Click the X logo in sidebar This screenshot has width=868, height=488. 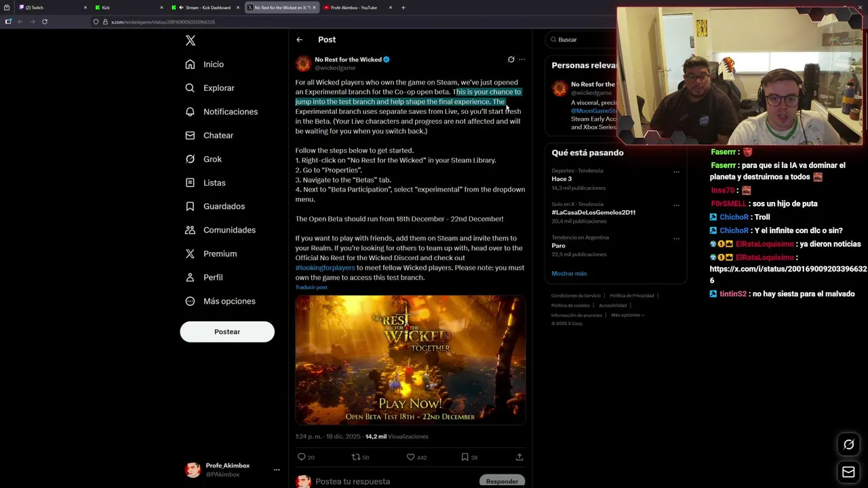(x=191, y=41)
